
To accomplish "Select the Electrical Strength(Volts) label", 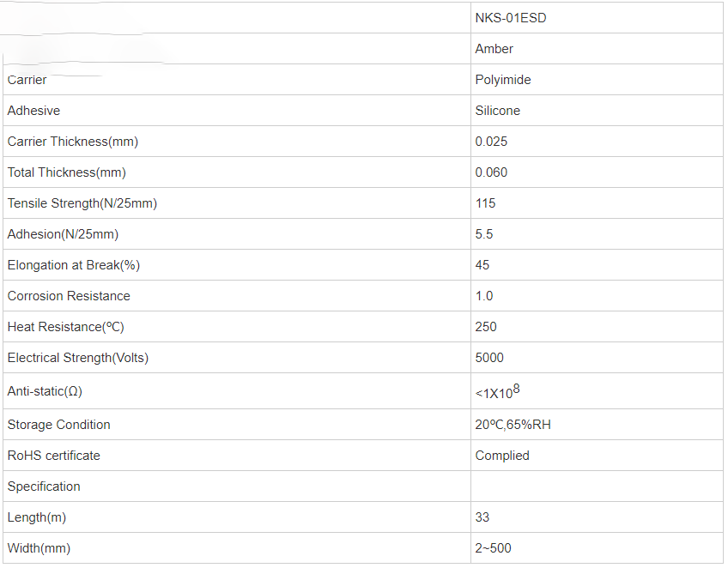I will click(x=78, y=358).
